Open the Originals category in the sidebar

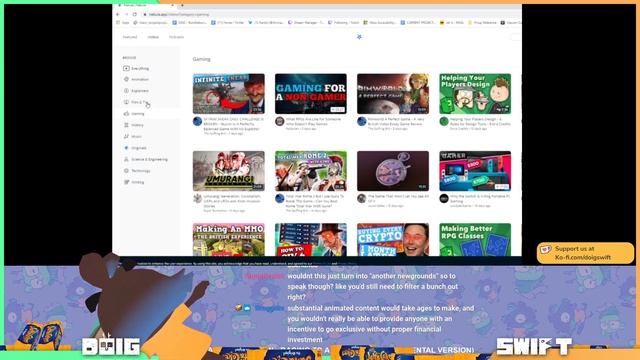click(135, 148)
